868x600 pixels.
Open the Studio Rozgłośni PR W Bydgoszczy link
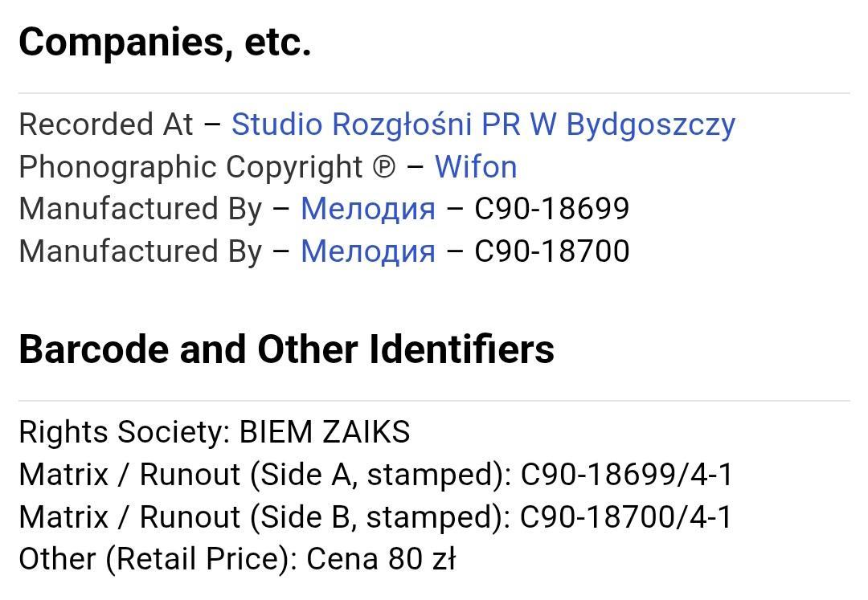pos(483,124)
